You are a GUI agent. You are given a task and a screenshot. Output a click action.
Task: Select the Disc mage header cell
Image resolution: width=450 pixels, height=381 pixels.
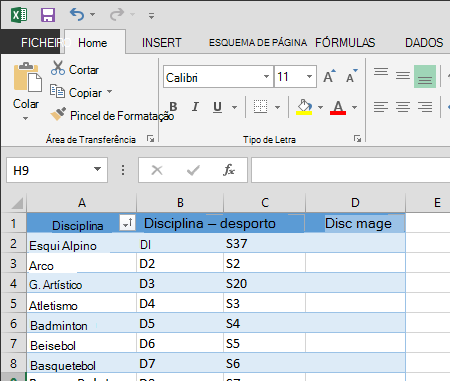point(355,223)
